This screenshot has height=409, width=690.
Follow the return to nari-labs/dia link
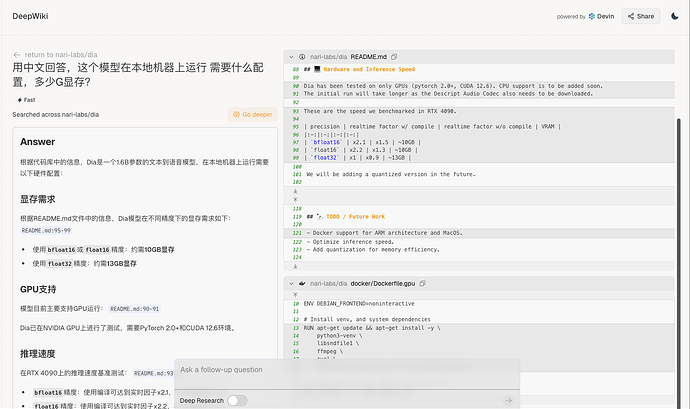coord(61,55)
